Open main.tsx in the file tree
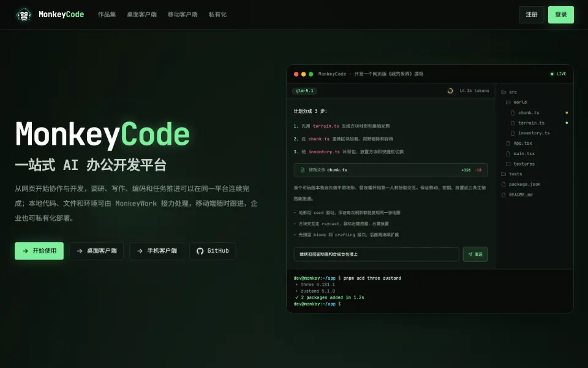This screenshot has width=588, height=368. click(520, 153)
